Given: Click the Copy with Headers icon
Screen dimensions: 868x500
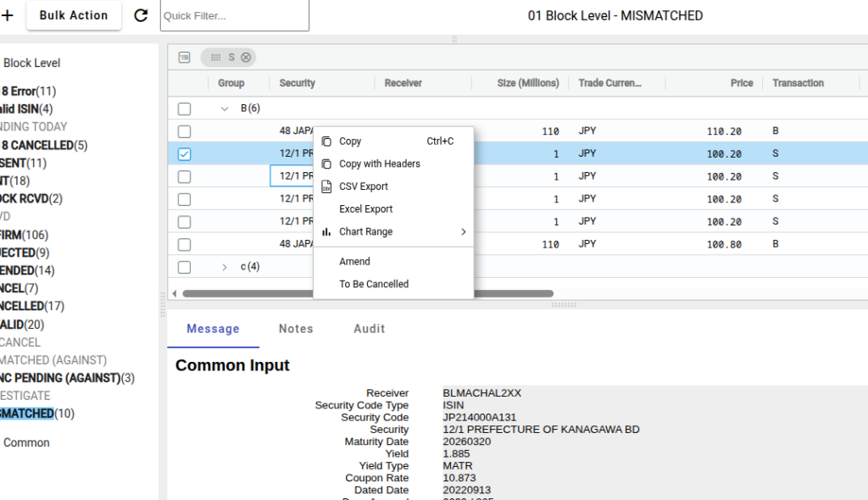Looking at the screenshot, I should 326,164.
